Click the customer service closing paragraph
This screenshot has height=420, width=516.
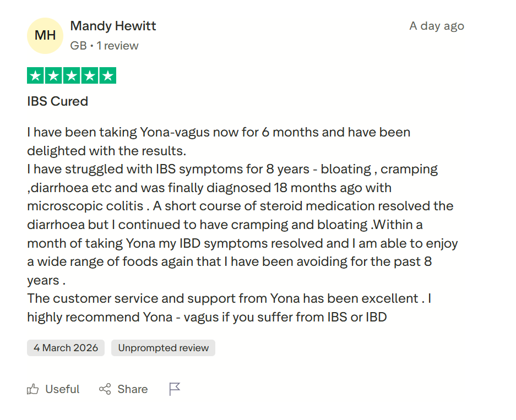229,308
